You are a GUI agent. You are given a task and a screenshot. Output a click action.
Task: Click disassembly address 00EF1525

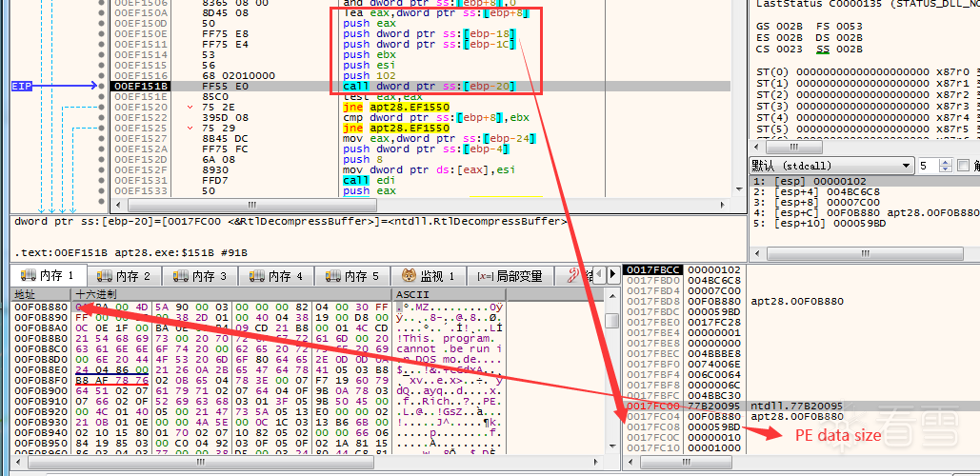(x=141, y=129)
